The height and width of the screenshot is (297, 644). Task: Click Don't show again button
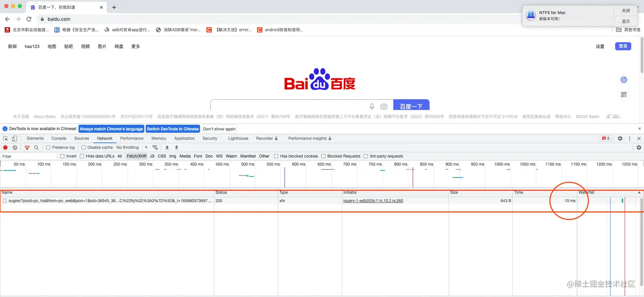pos(219,129)
